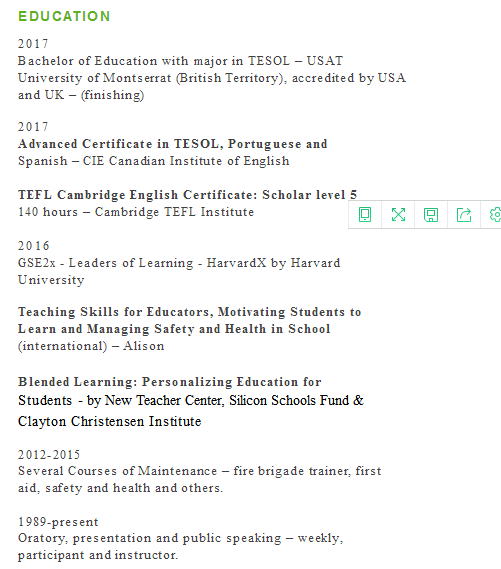Click Oratory, presentation and public speaking line
The width and height of the screenshot is (501, 569).
[181, 538]
